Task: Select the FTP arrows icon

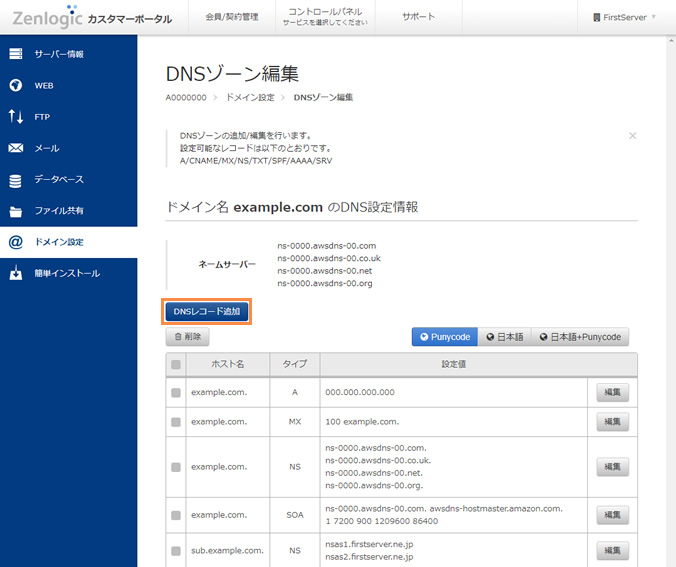Action: click(x=16, y=117)
